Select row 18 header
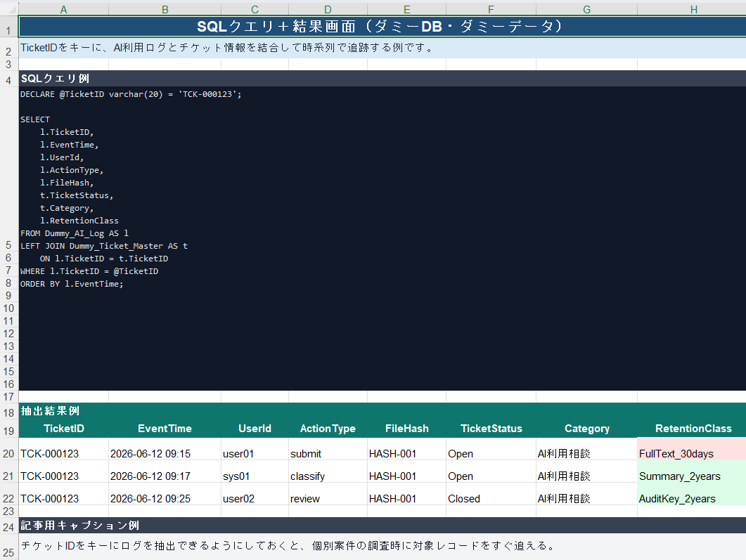The height and width of the screenshot is (560, 746). (x=8, y=412)
